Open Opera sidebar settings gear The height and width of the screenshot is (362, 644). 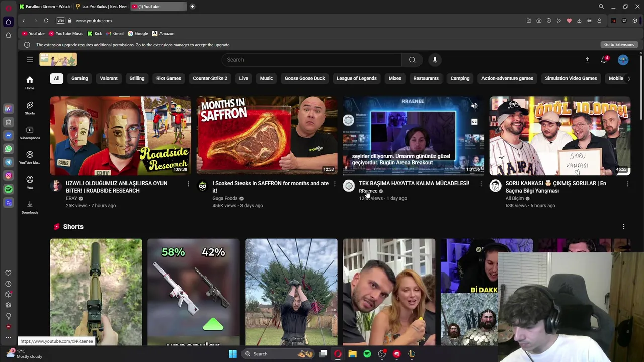8,305
